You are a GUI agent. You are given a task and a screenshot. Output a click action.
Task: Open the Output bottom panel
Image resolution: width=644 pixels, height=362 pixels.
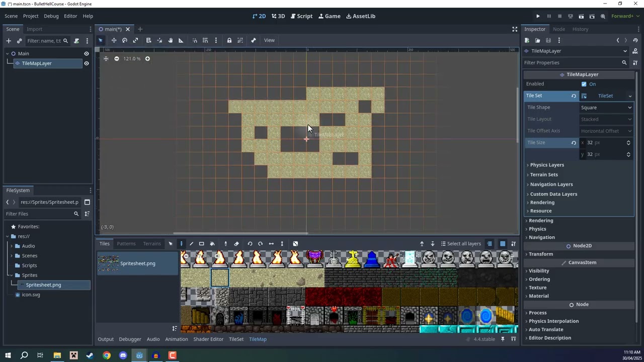tap(106, 339)
